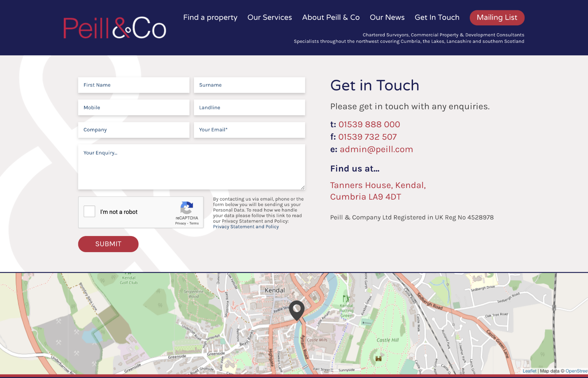588x378 pixels.
Task: Click the Chartered Surveyors tagline text
Action: (443, 35)
